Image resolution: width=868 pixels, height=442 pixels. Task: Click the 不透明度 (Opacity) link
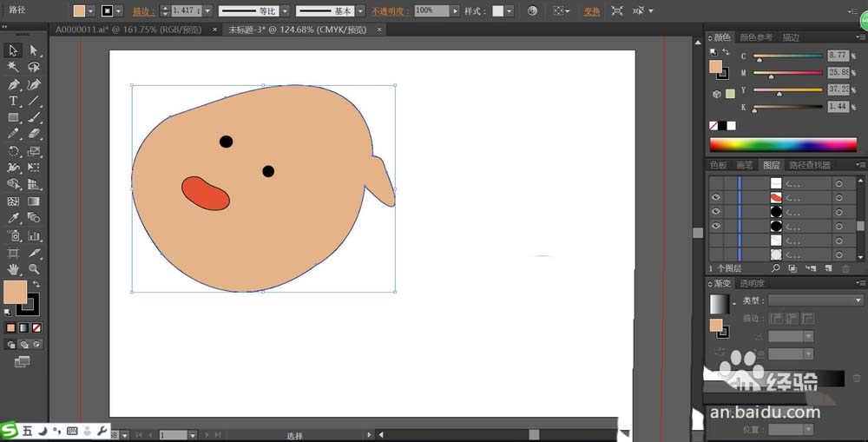tap(389, 11)
